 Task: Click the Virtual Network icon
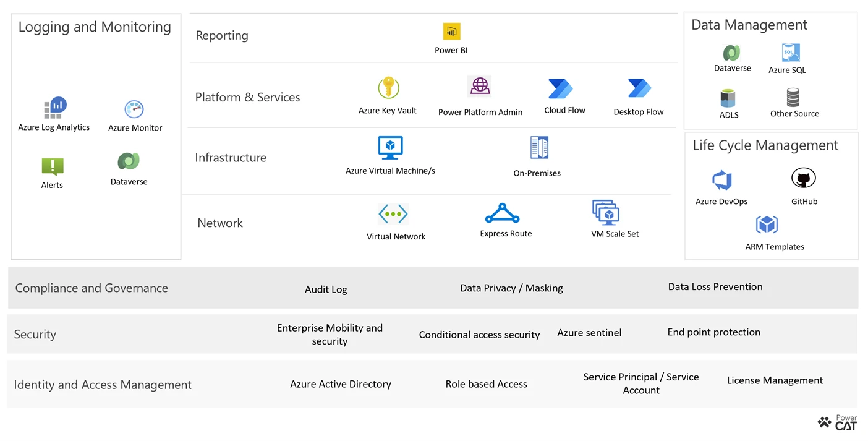[x=394, y=213]
